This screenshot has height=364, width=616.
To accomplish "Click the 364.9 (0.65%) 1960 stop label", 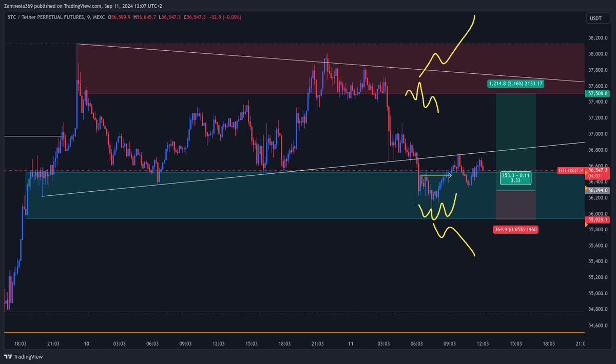I will click(516, 230).
